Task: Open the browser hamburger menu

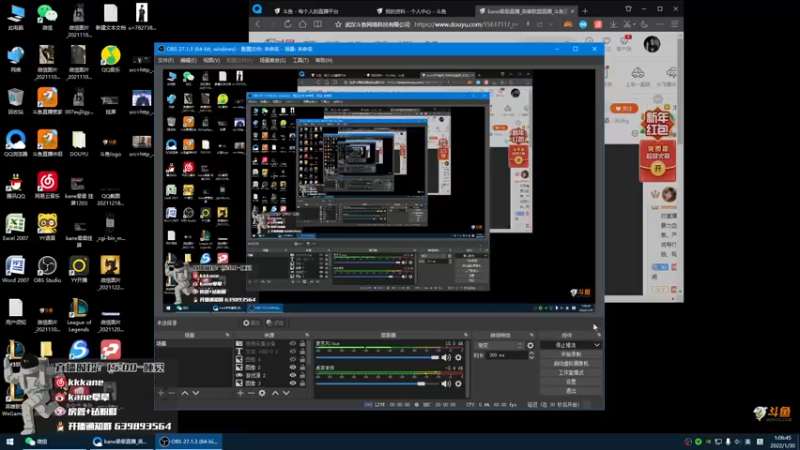Action: (x=674, y=24)
